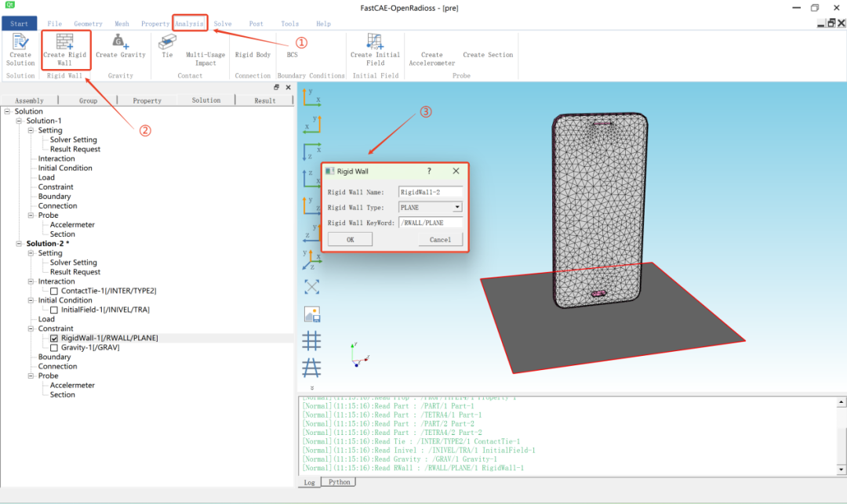Set view to YX plane (x pointing left)

311,125
